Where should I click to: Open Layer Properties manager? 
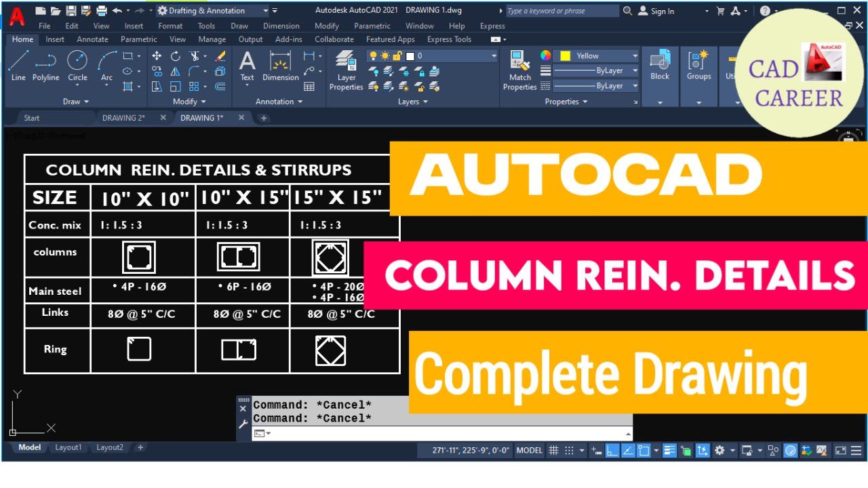[x=347, y=70]
